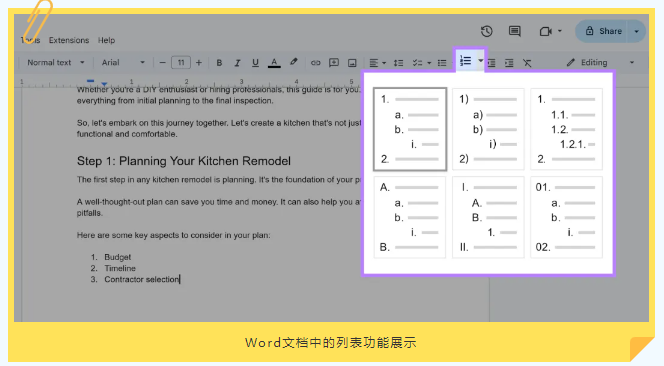Screen dimensions: 664x366
Task: Click the numbered list icon
Action: pyautogui.click(x=466, y=61)
